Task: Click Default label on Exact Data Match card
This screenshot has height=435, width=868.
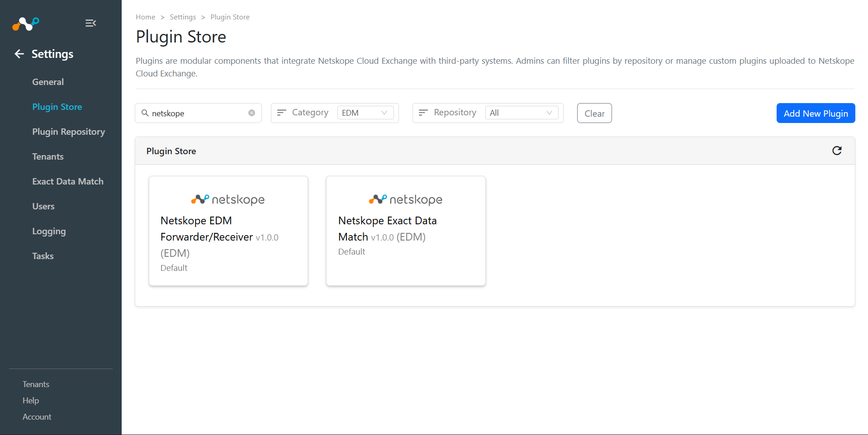Action: [x=351, y=252]
